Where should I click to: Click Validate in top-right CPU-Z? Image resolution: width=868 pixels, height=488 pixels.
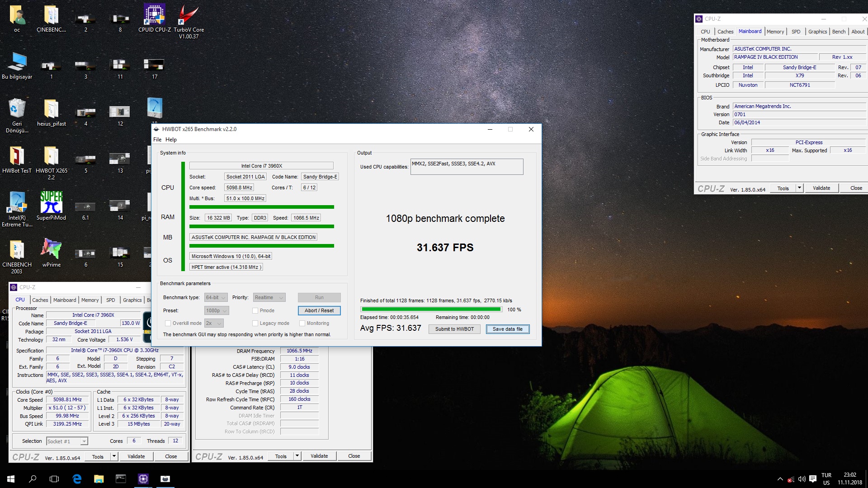(821, 188)
